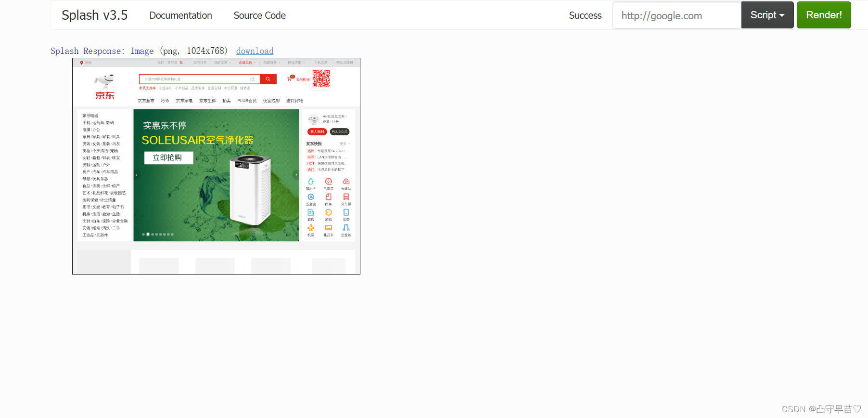Expand the 我的京东 dropdown
Screen dimensions: 868x418
point(222,63)
